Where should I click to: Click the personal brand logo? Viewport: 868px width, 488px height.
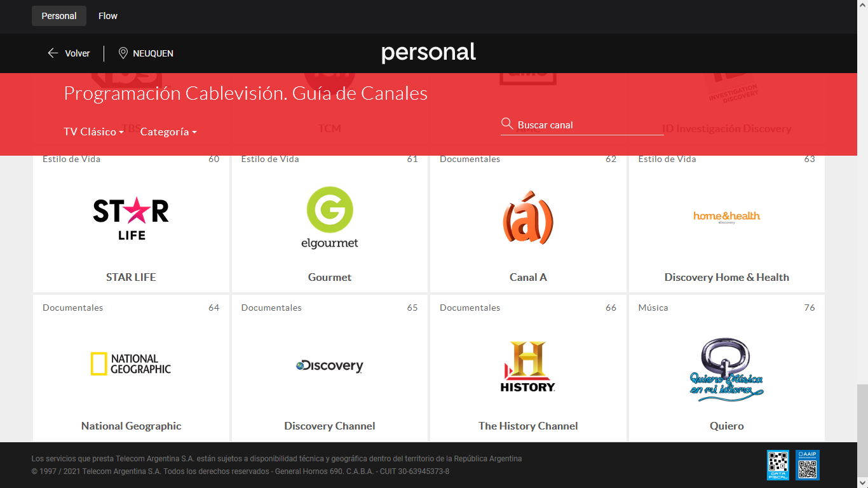tap(429, 53)
